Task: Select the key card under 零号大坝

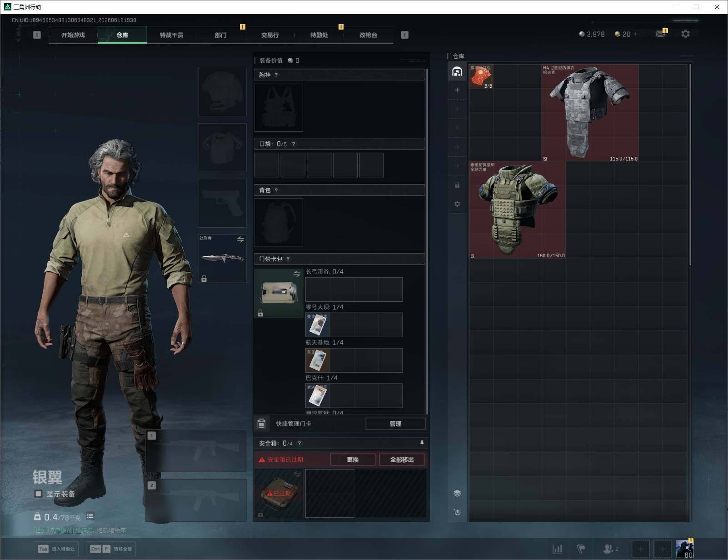Action: click(318, 325)
